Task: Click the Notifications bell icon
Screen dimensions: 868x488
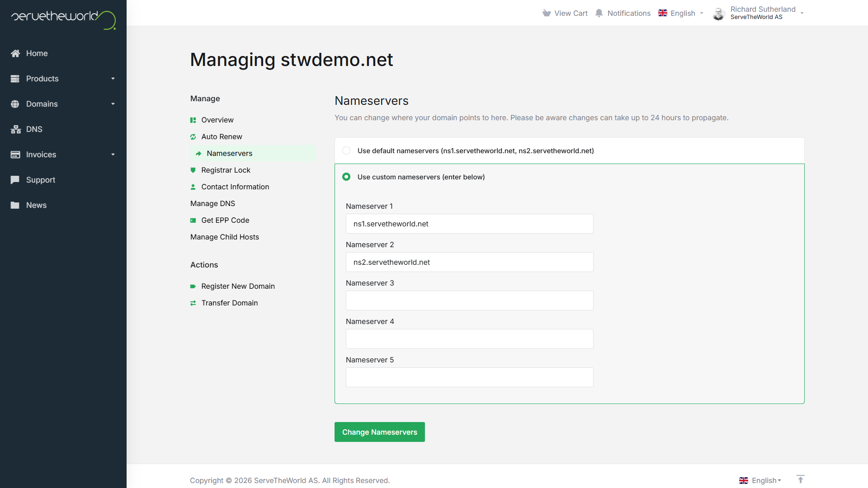Action: (599, 13)
